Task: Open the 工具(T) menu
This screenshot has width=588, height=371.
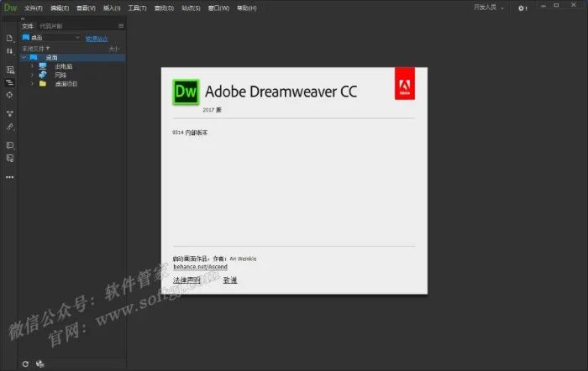Action: 137,8
